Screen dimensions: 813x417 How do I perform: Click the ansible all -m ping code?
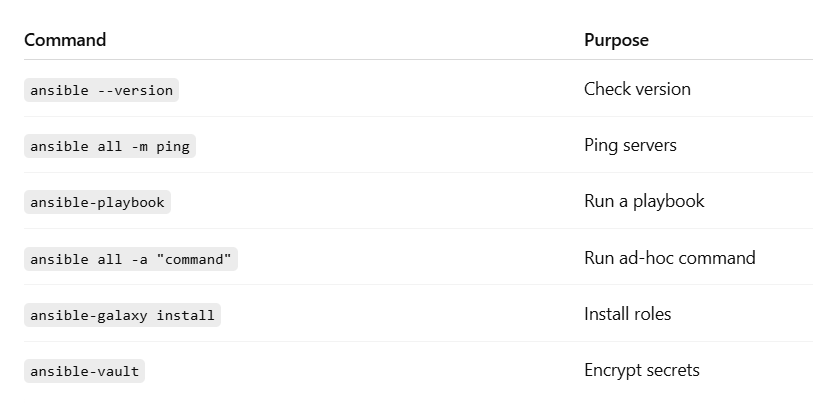(110, 146)
